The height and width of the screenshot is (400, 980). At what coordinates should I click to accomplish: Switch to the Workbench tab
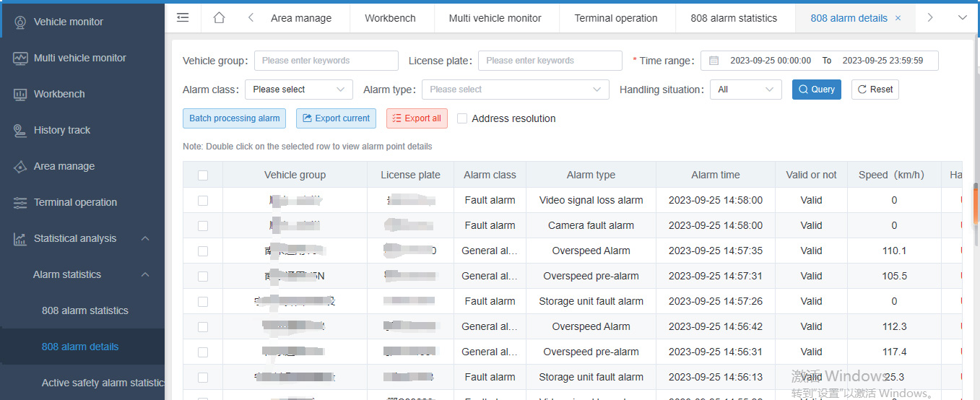[391, 18]
